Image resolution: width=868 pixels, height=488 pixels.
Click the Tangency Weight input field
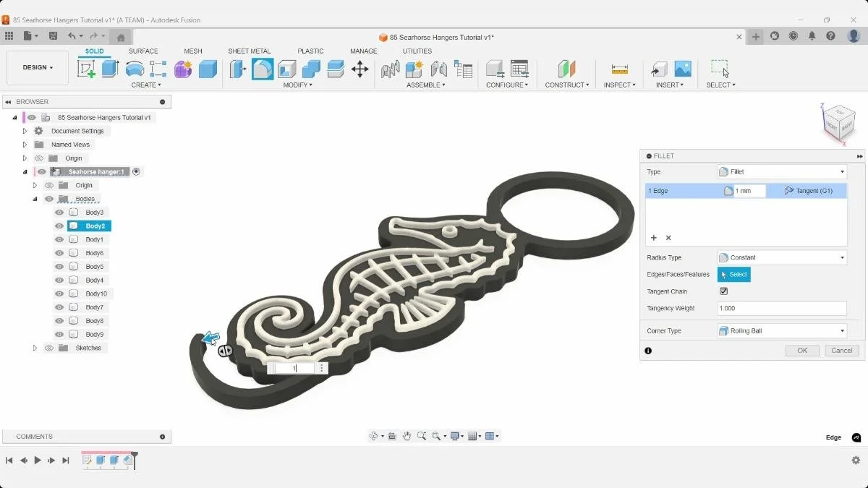coord(782,309)
